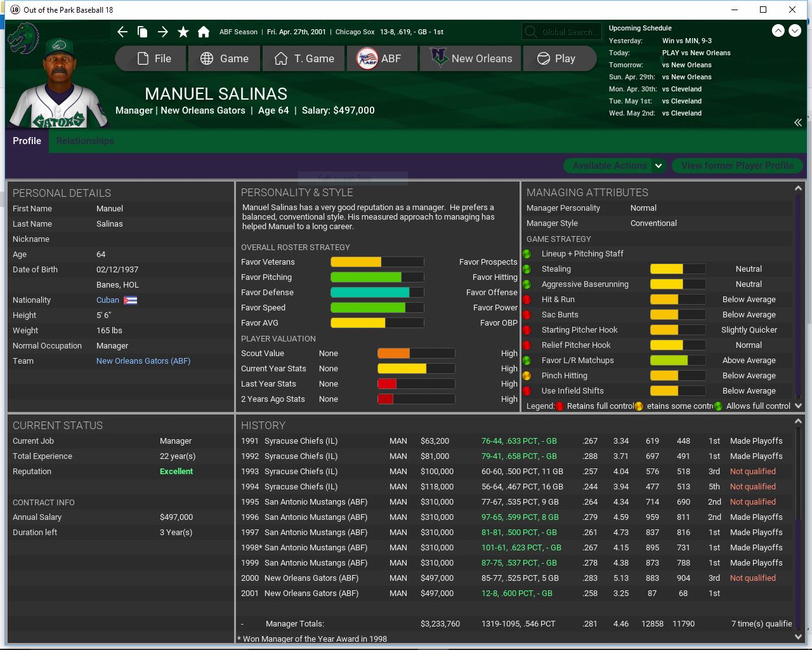Click the forward arrow navigation icon
This screenshot has height=650, width=812.
click(x=163, y=32)
